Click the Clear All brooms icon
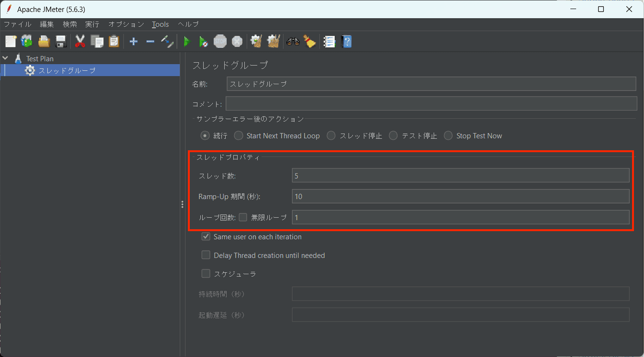This screenshot has width=644, height=357. (x=273, y=42)
